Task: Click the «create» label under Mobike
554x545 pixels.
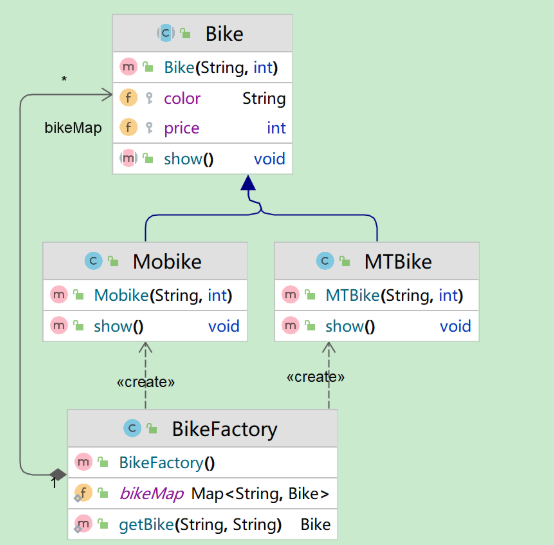Action: 146,382
